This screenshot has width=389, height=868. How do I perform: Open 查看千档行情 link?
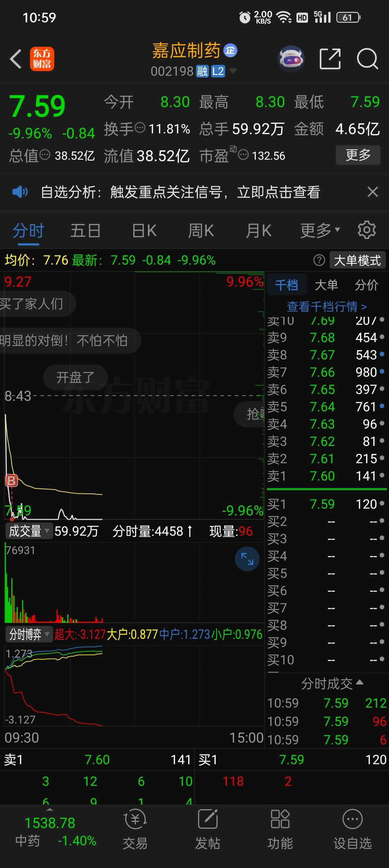click(x=327, y=307)
